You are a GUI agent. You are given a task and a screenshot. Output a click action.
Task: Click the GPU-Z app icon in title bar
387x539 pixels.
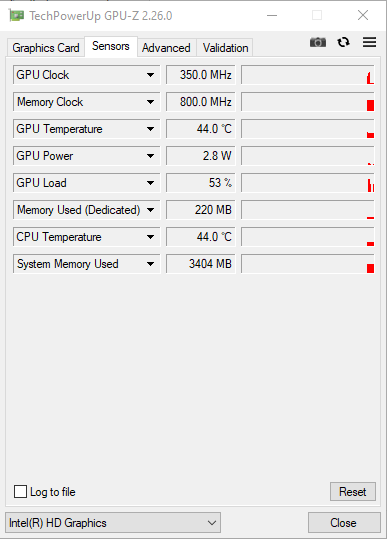16,15
